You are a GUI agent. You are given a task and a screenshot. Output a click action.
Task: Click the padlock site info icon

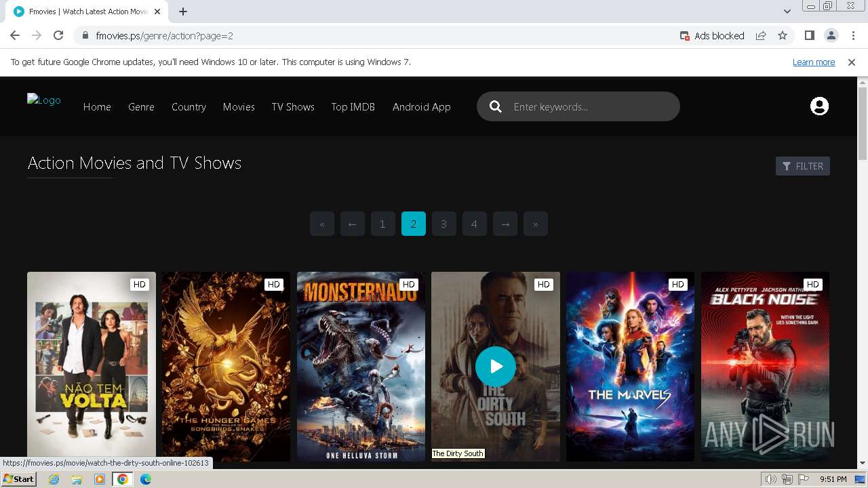coord(85,35)
